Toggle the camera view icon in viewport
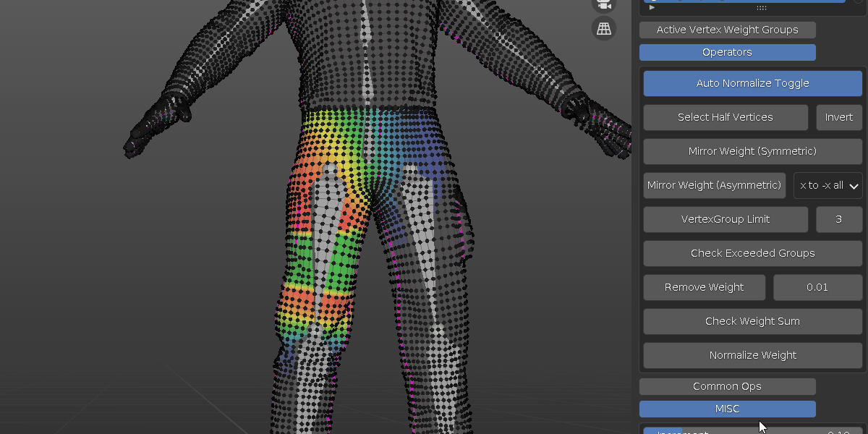This screenshot has width=868, height=434. pyautogui.click(x=604, y=4)
